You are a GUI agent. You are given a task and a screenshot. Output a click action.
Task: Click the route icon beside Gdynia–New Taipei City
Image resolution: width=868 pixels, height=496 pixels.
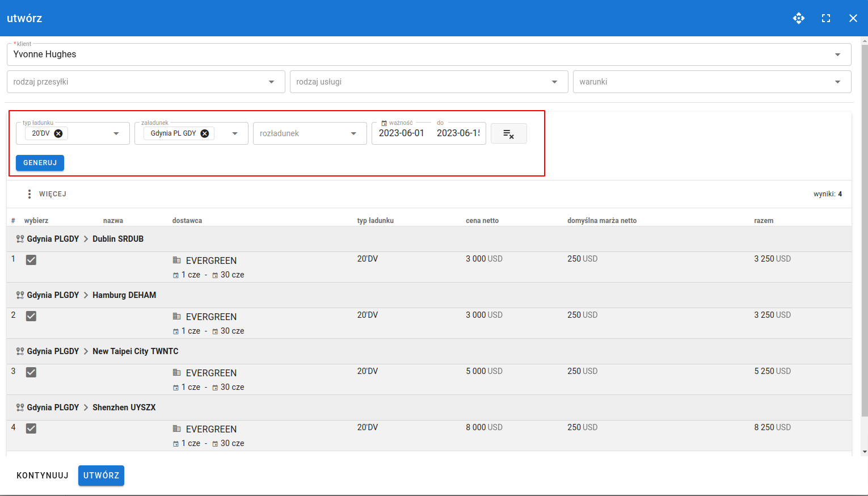pos(20,351)
